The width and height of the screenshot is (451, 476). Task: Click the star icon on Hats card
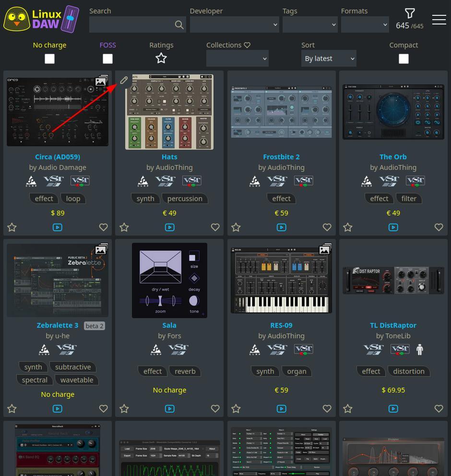click(x=124, y=227)
